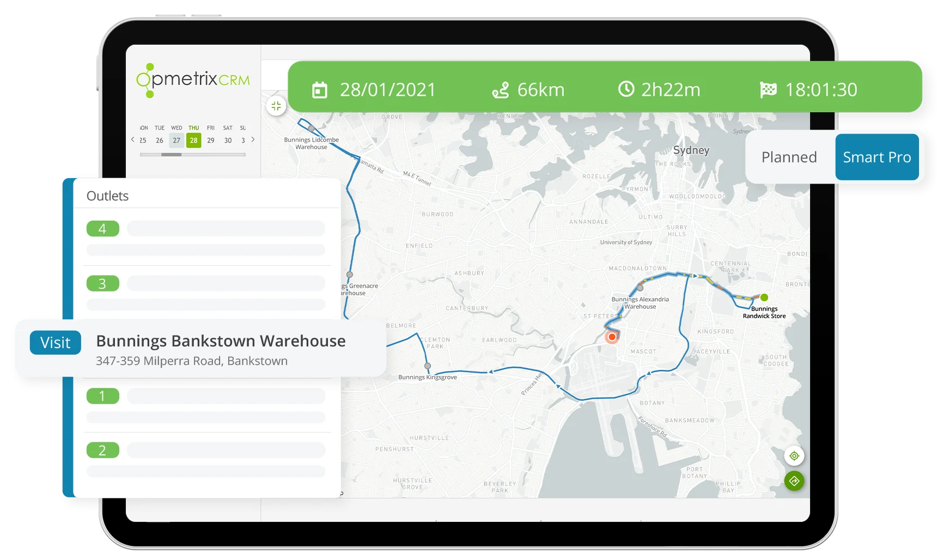Select the Bunnings Lidcombe Warehouse map pin

coord(311,129)
